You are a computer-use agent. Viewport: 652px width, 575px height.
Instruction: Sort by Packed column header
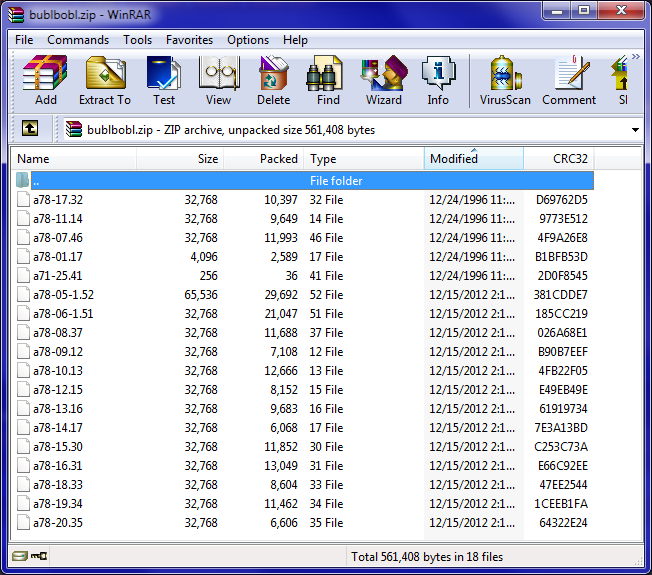264,158
